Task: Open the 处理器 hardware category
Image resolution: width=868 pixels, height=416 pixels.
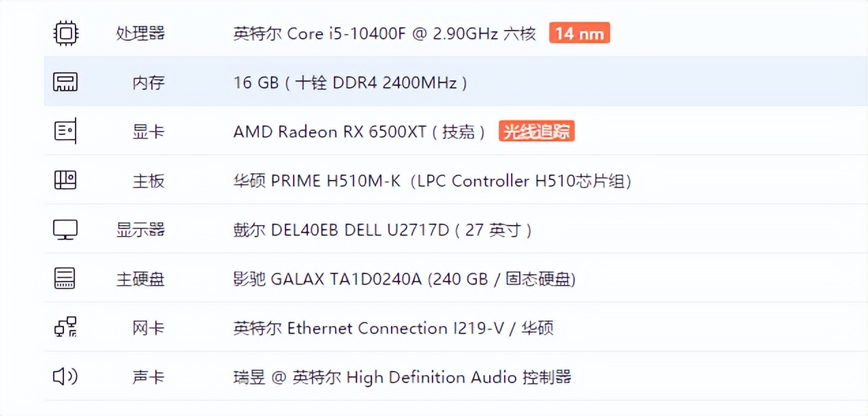Action: 140,32
